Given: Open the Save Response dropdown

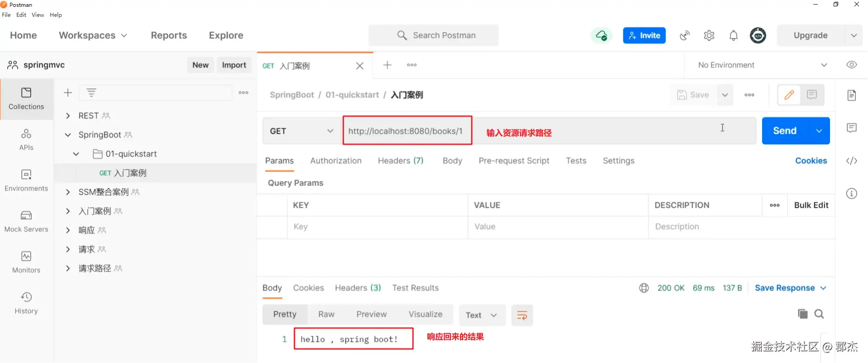Looking at the screenshot, I should pos(791,288).
